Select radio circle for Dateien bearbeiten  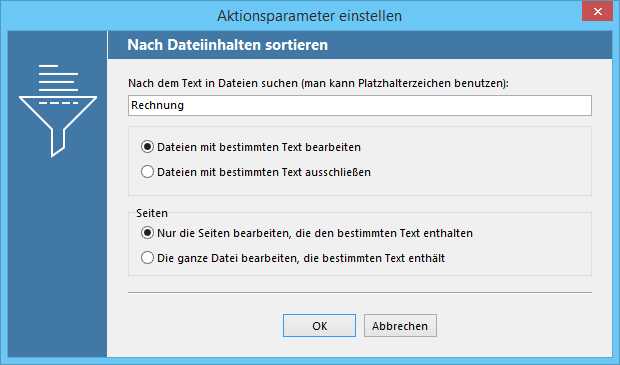tap(147, 147)
